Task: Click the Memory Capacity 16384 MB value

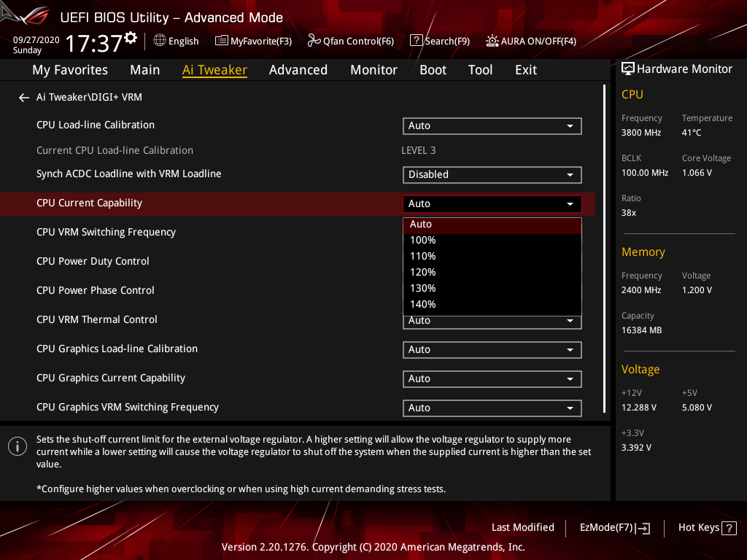Action: coord(642,330)
